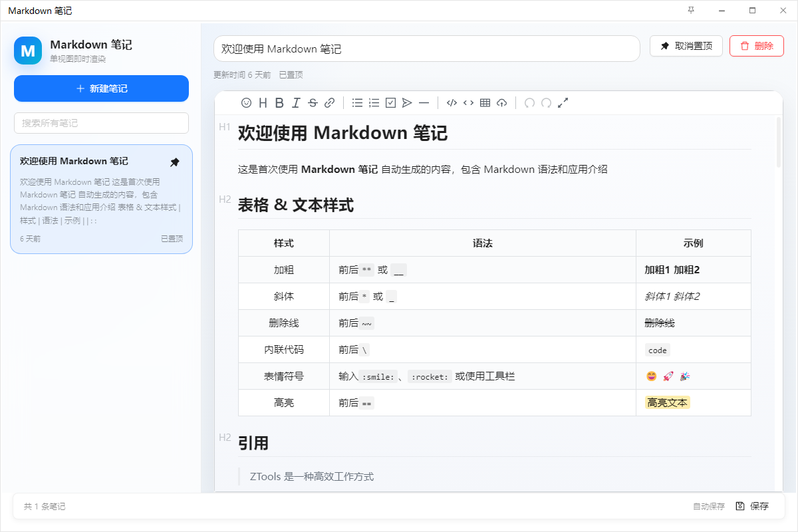Viewport: 798px width, 532px height.
Task: Click the :rocket: code snippet
Action: click(x=430, y=377)
